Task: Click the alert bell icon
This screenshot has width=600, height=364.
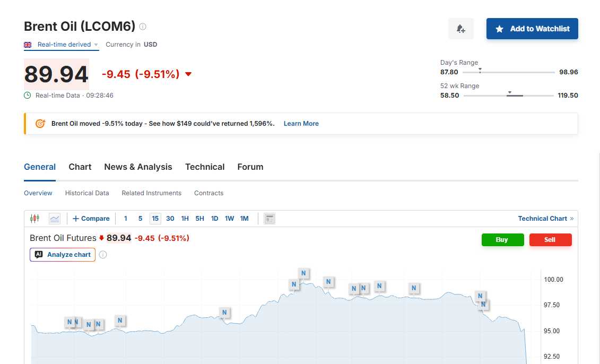Action: [460, 29]
